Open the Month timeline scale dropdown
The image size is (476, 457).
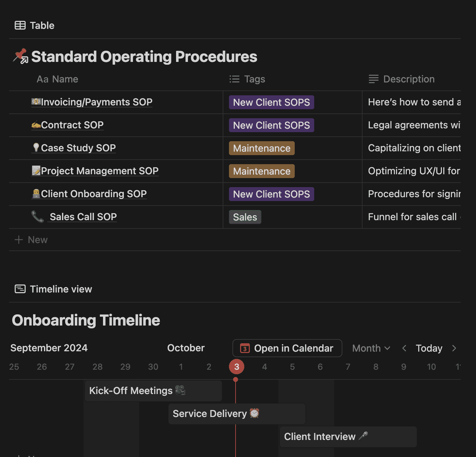coord(371,348)
